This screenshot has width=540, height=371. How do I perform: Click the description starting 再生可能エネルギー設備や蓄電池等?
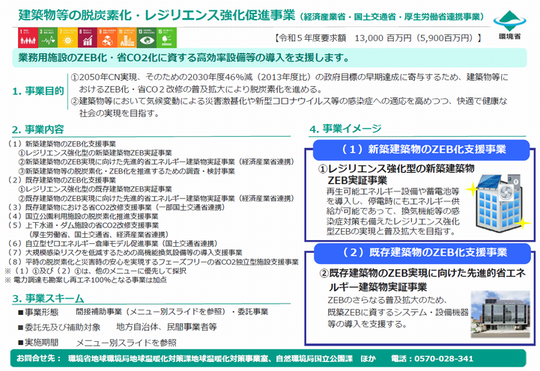393,211
